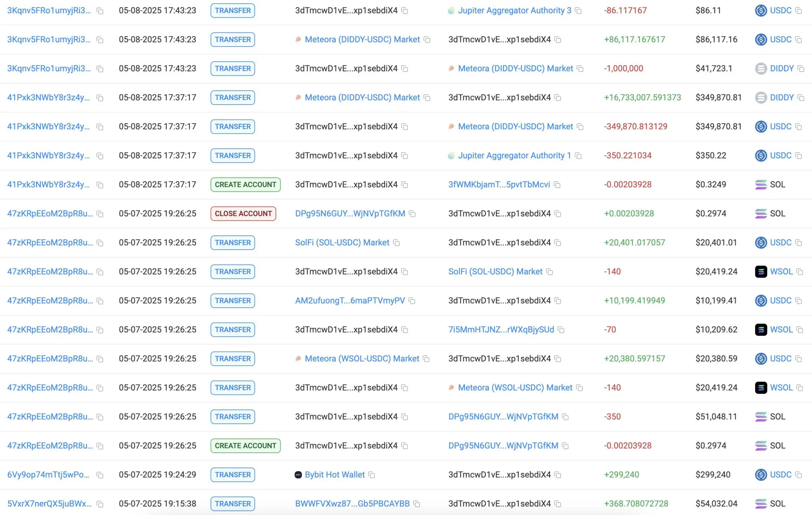Viewport: 812px width, 515px height.
Task: Select timestamp 05-07-2025 19:24:29
Action: (157, 474)
